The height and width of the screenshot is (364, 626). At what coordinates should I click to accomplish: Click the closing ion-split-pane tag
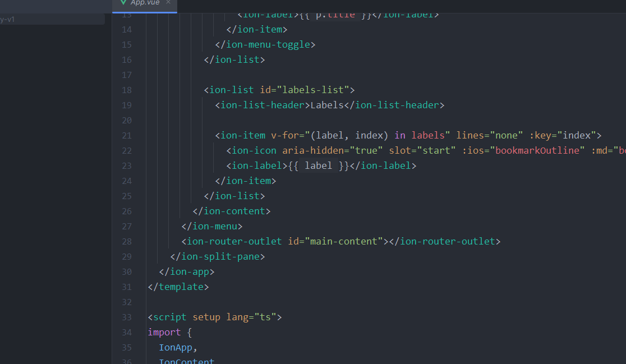tap(218, 257)
